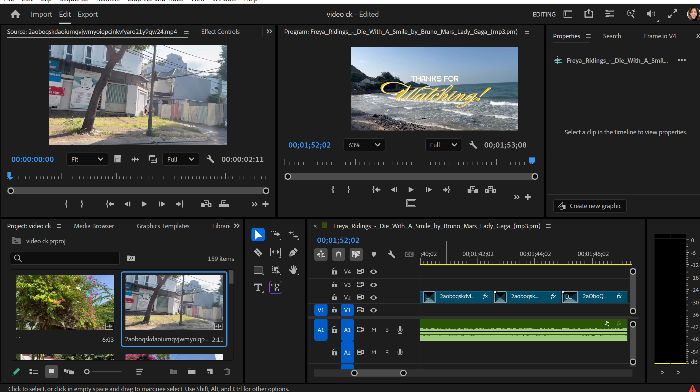This screenshot has width=700, height=392.
Task: Click the Home icon in top bar
Action: (16, 14)
